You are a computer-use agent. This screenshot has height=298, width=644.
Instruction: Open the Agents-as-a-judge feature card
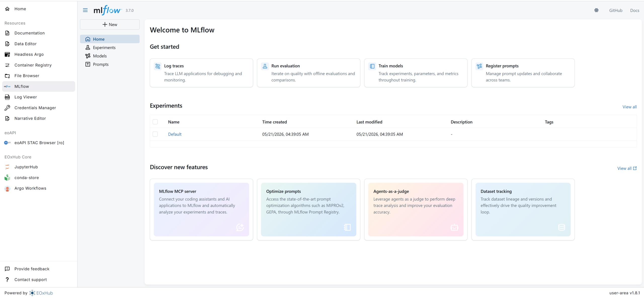click(416, 210)
